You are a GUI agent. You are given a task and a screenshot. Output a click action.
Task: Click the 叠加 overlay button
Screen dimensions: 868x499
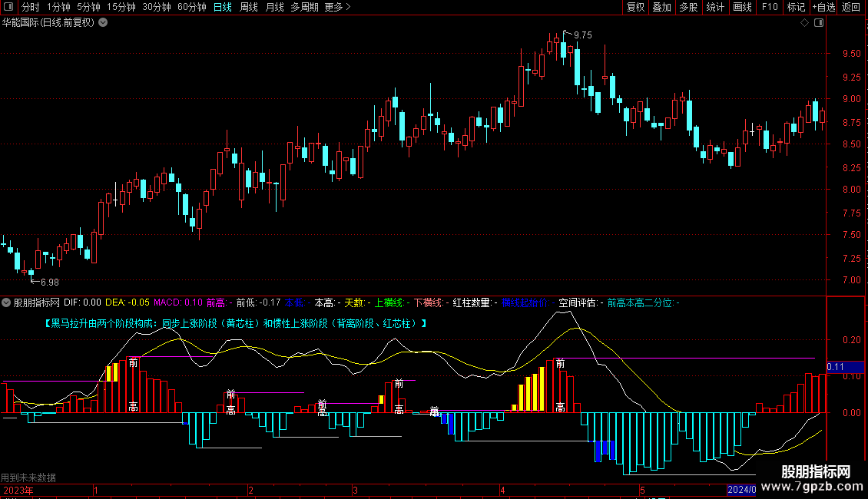tap(661, 7)
